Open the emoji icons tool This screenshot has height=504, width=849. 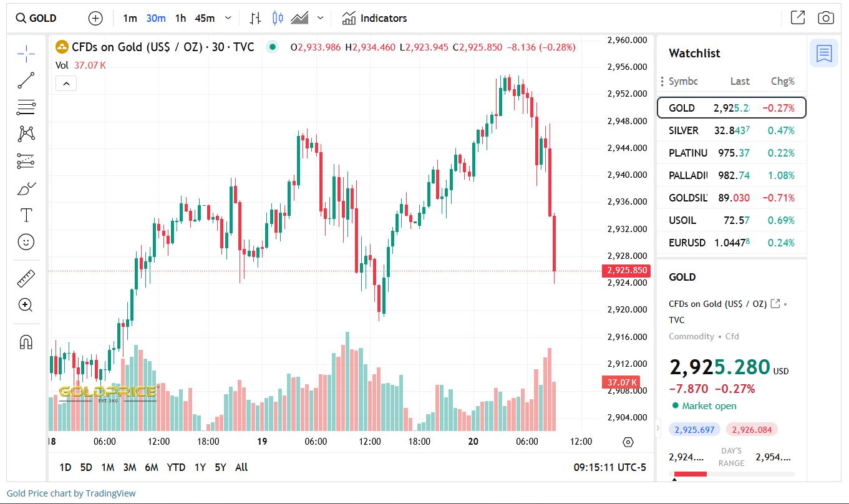coord(26,242)
